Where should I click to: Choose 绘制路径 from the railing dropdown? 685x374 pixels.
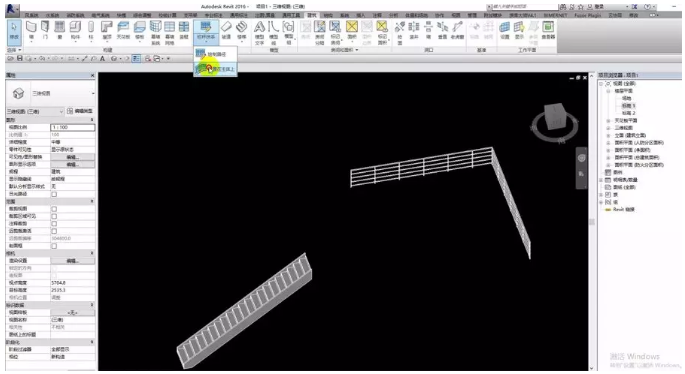(x=215, y=54)
